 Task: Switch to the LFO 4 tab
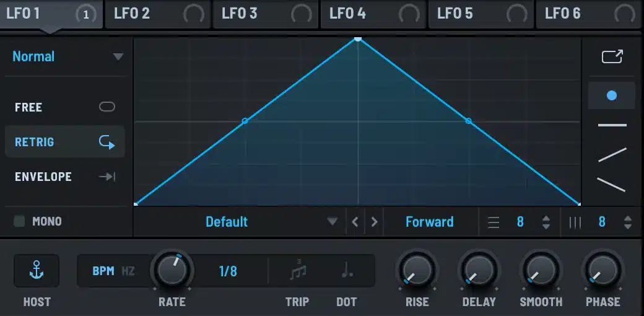pos(374,14)
